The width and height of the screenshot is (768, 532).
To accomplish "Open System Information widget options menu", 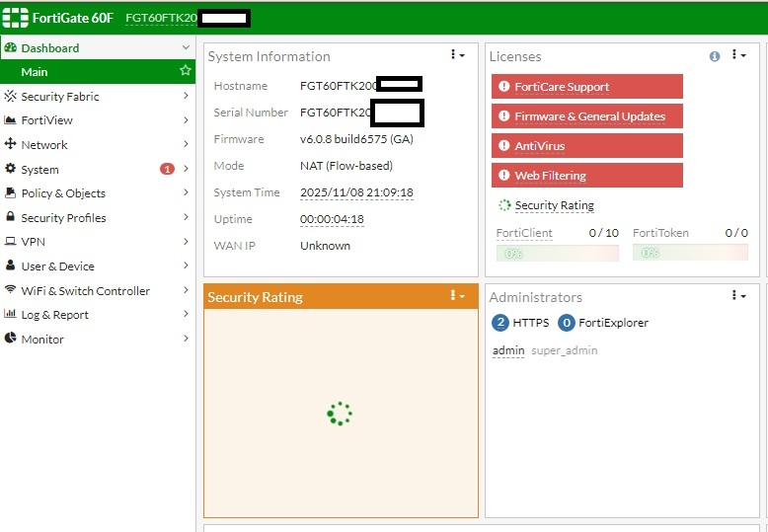I will (457, 55).
